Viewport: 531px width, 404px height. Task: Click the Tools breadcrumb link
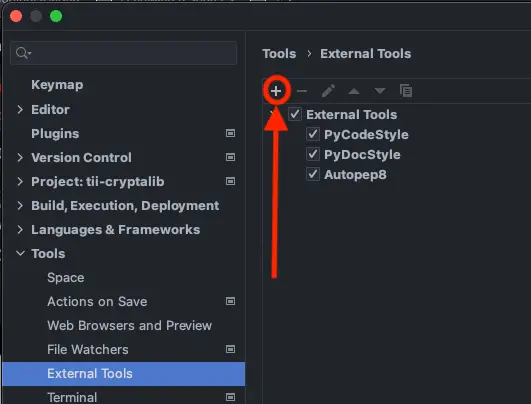pyautogui.click(x=279, y=54)
